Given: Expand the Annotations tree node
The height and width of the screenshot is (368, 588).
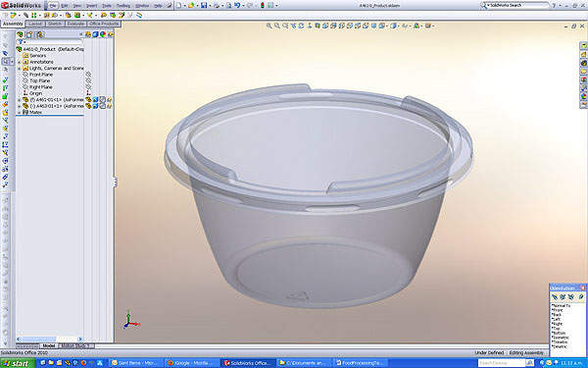Looking at the screenshot, I should 20,62.
